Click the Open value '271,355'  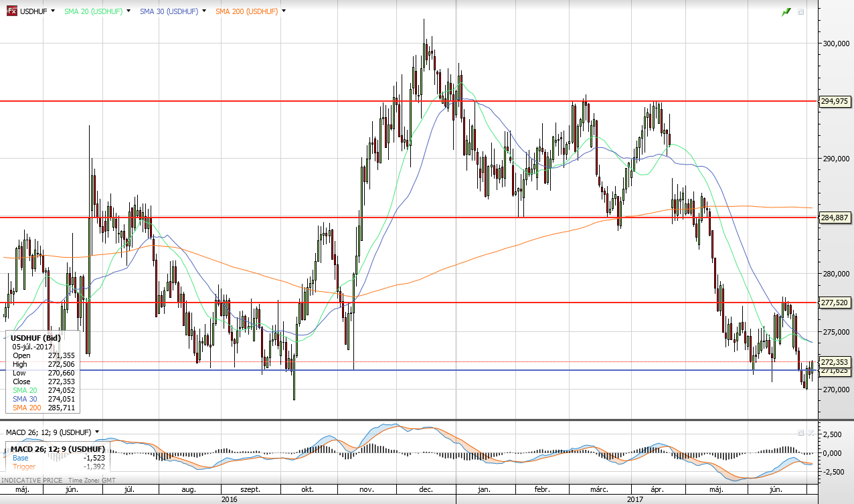point(62,355)
